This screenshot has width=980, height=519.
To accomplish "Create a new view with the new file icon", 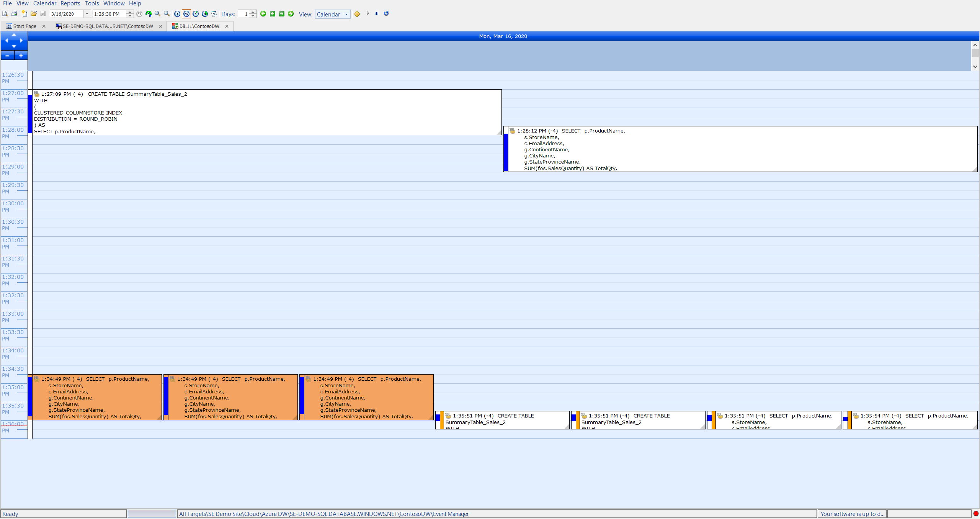I will pos(24,14).
